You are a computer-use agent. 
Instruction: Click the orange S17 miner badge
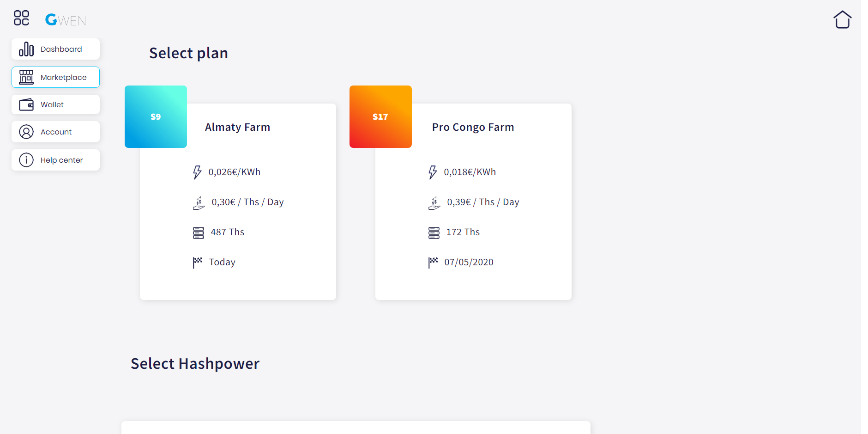380,116
